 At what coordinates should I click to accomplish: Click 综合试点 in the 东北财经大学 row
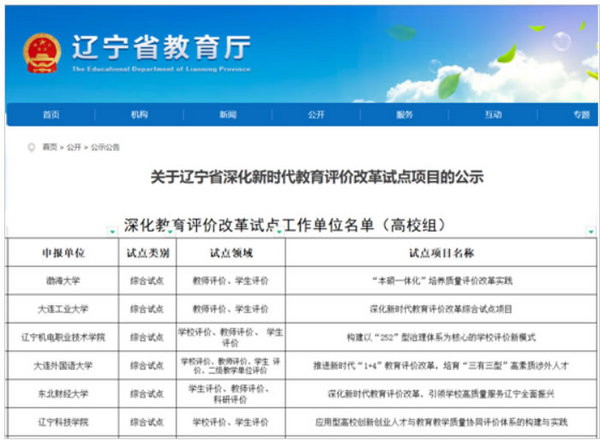[147, 394]
